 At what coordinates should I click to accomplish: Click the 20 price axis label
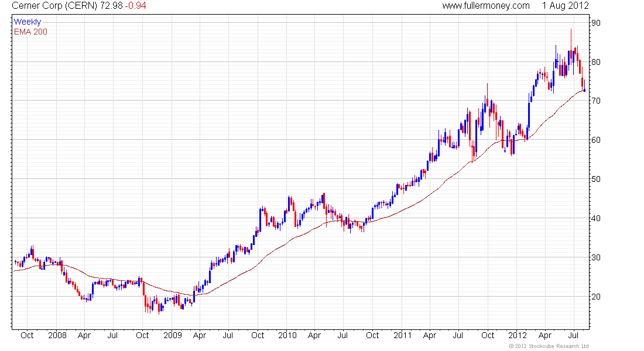(595, 297)
